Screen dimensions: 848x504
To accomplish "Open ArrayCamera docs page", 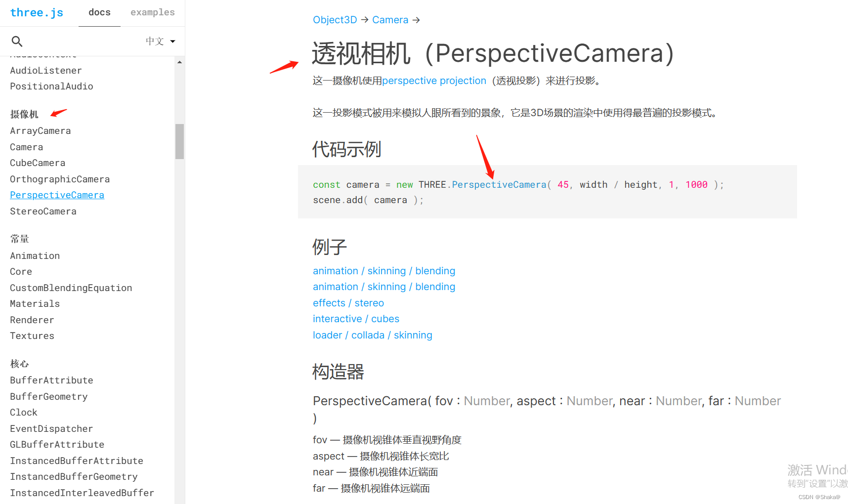I will coord(41,131).
